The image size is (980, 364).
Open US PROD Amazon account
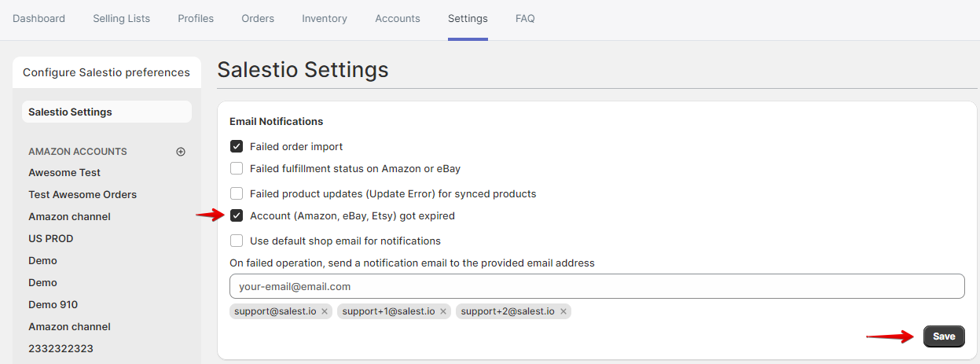[51, 238]
